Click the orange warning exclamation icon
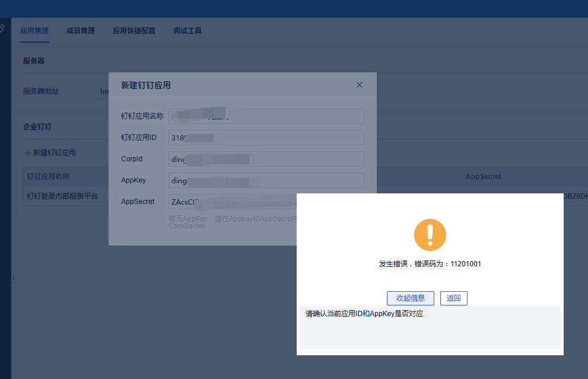Image resolution: width=588 pixels, height=379 pixels. pyautogui.click(x=430, y=235)
